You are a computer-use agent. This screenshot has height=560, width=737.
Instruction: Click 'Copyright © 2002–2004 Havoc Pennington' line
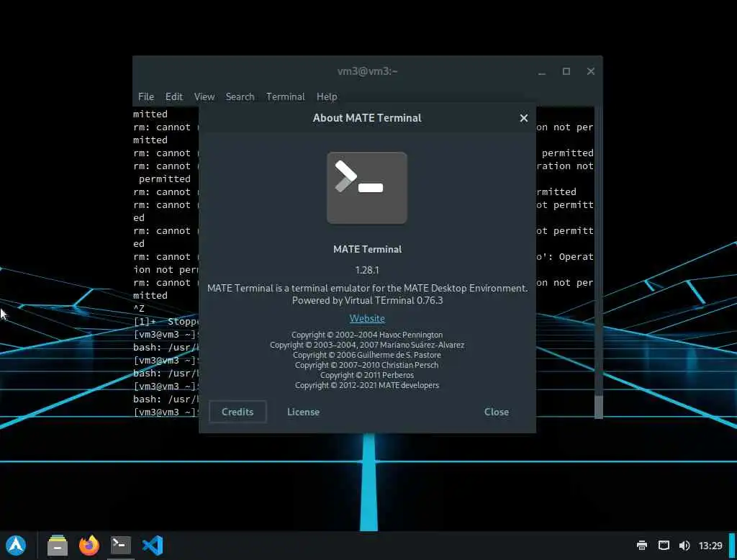[x=367, y=335]
